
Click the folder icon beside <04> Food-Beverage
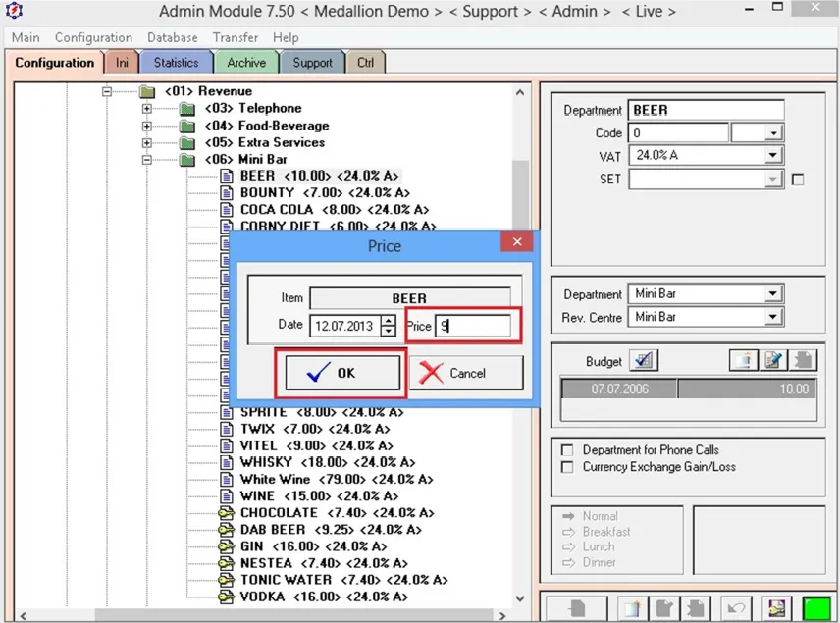[x=187, y=127]
